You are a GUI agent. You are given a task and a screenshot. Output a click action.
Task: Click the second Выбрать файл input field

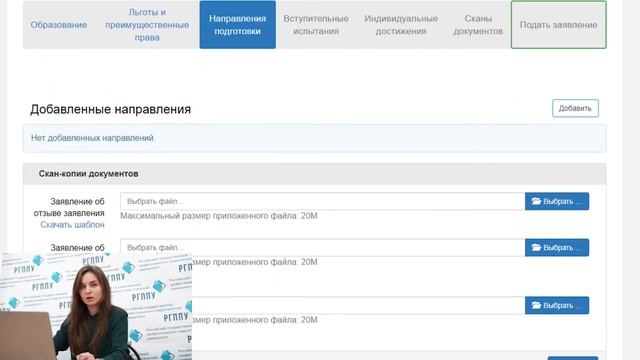[x=322, y=248]
